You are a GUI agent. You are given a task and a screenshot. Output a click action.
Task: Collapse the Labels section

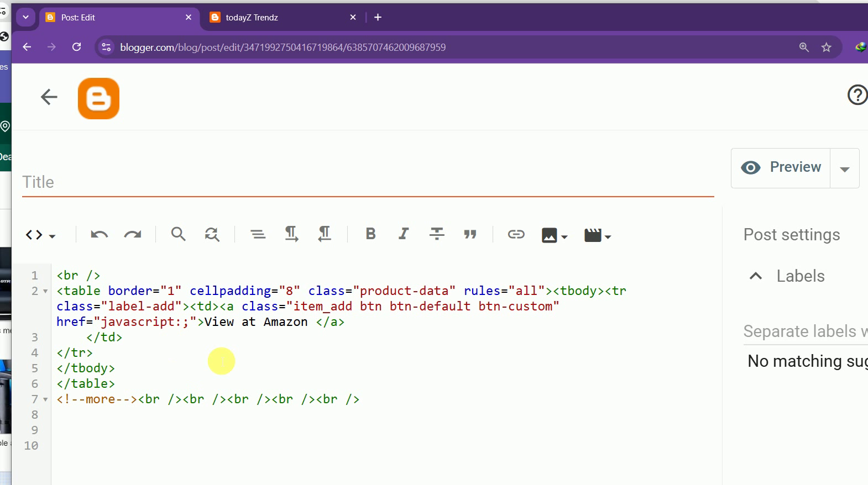[756, 276]
